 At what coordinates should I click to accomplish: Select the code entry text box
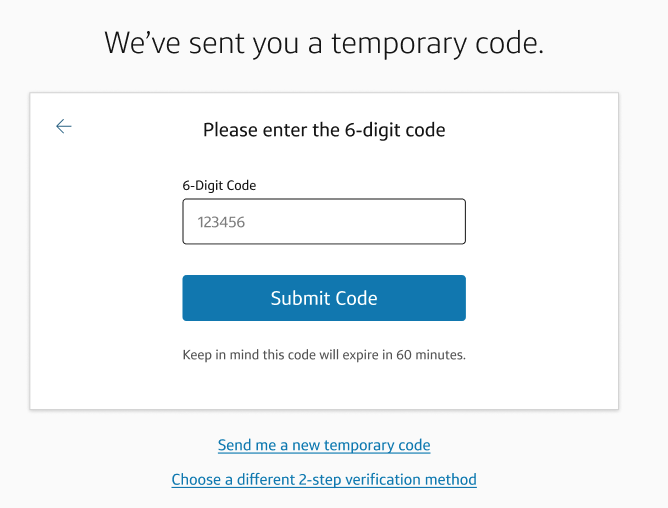[x=324, y=222]
